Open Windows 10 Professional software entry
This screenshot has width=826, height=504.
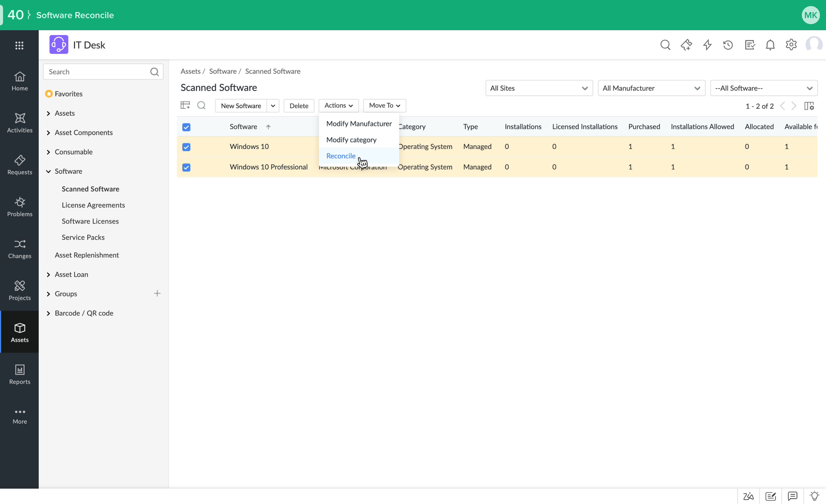268,167
